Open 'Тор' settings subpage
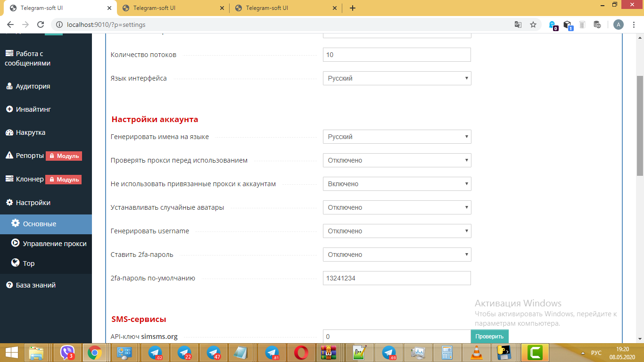Image resolution: width=644 pixels, height=362 pixels. (46, 263)
